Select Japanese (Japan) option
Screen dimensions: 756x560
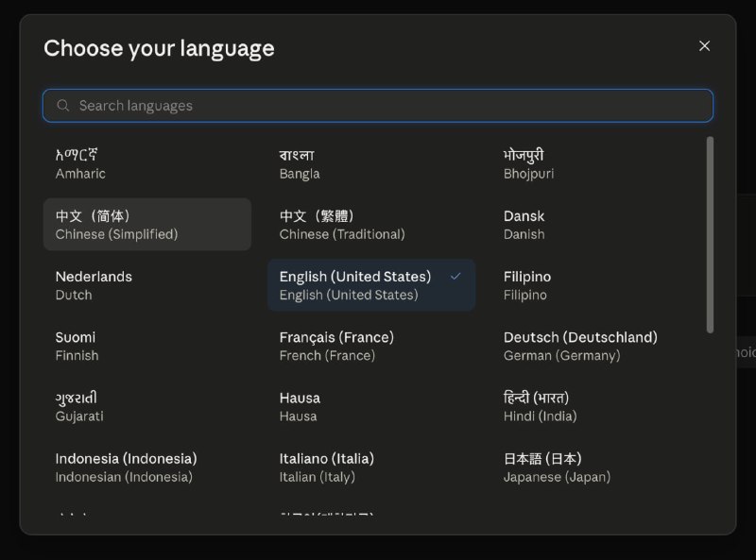[x=595, y=467]
